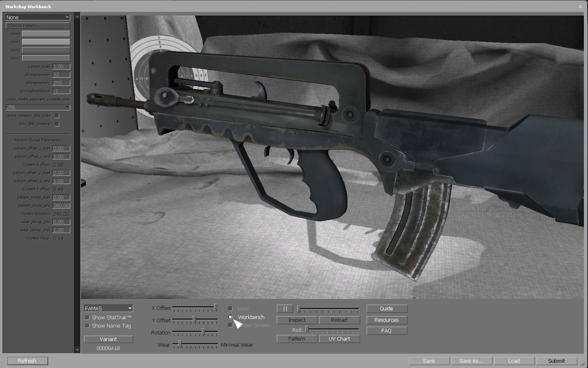
Task: Open the None finish style dropdown
Action: point(38,17)
